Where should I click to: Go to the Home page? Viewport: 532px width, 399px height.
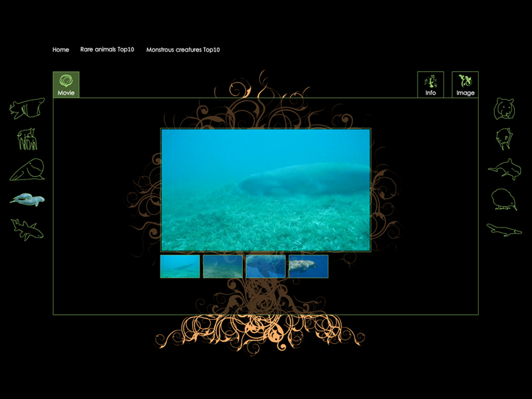click(x=61, y=49)
